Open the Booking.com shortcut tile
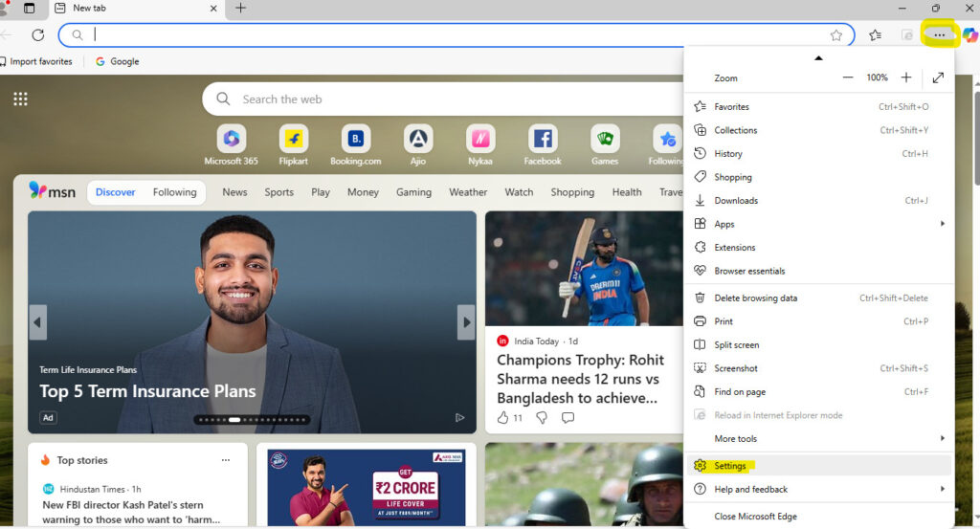The image size is (980, 529). (356, 139)
